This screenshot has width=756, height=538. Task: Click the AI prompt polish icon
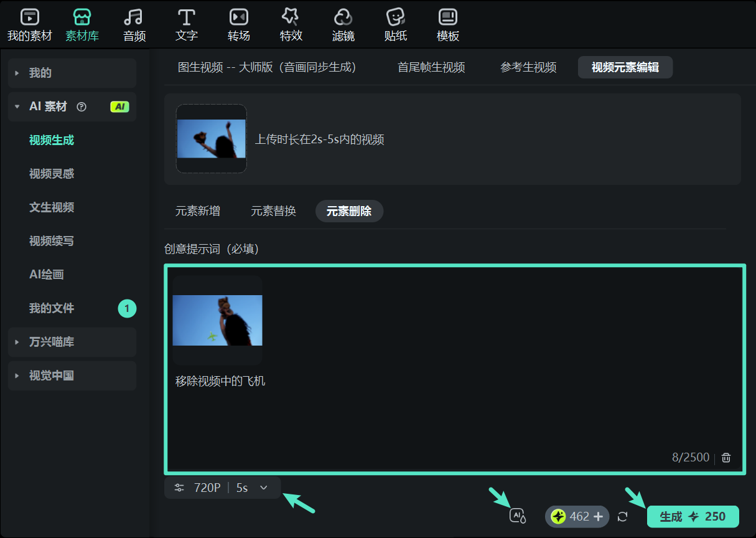[x=516, y=516]
